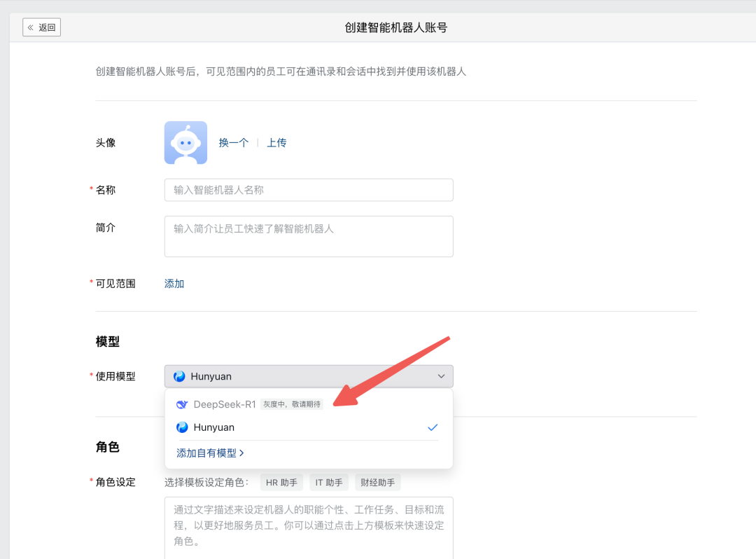The image size is (756, 559).
Task: Choose Hunyuan in the model list
Action: [213, 427]
